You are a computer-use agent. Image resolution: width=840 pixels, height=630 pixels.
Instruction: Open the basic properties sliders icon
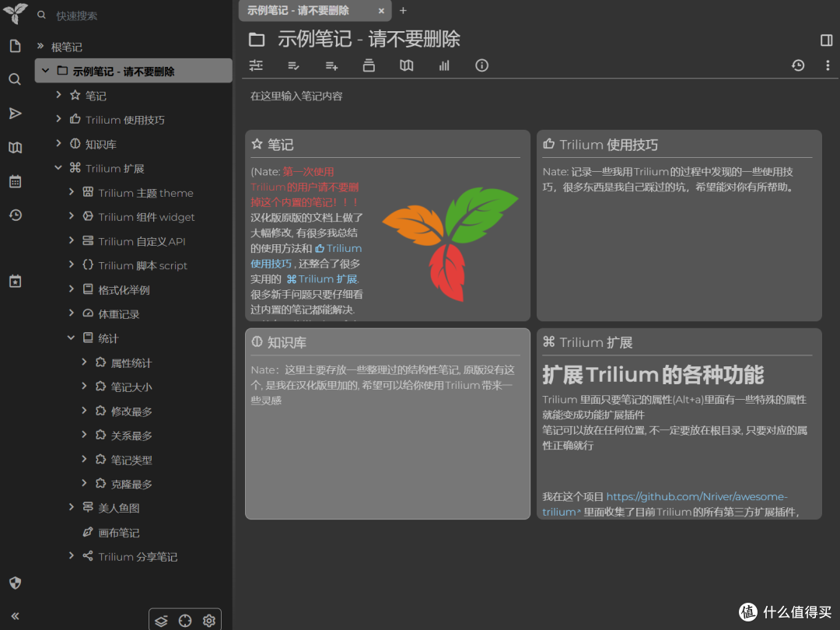[x=256, y=65]
